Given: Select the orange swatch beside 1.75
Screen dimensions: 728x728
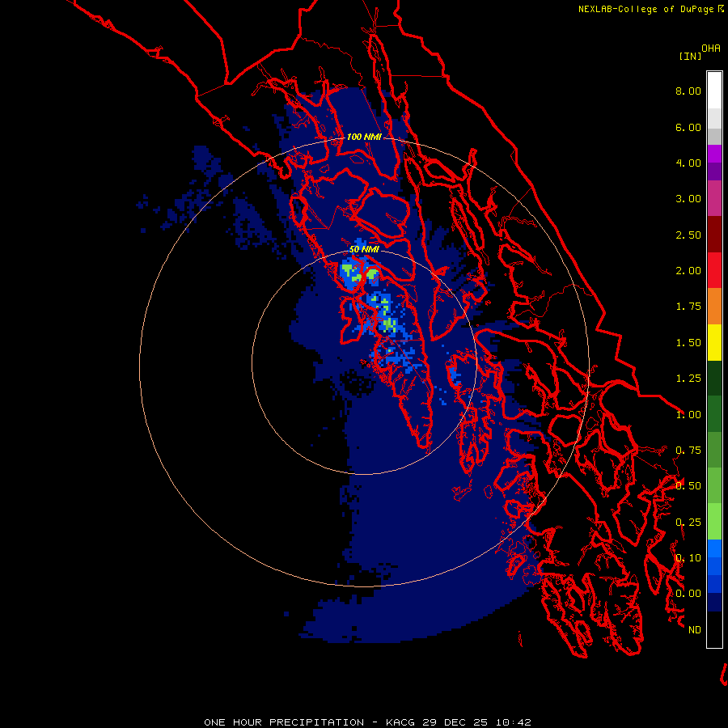Looking at the screenshot, I should coord(714,306).
